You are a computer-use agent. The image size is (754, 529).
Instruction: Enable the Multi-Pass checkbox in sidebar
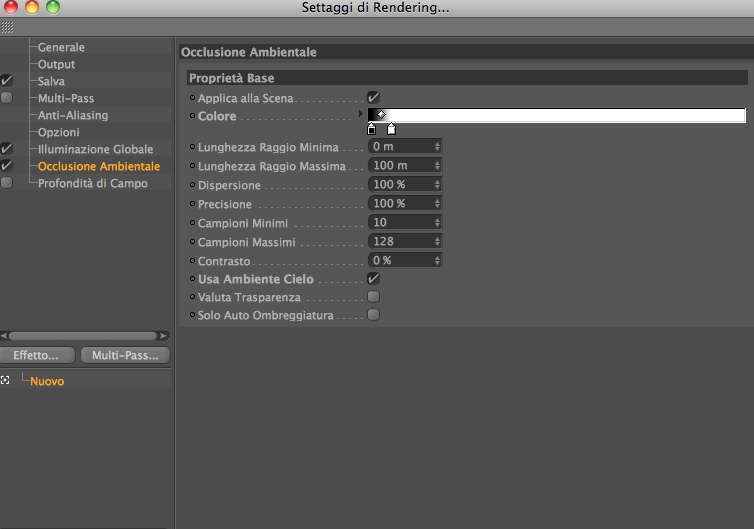coord(7,98)
